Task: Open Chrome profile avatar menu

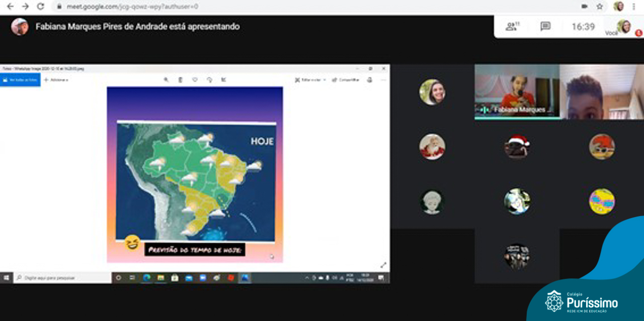Action: [x=618, y=7]
